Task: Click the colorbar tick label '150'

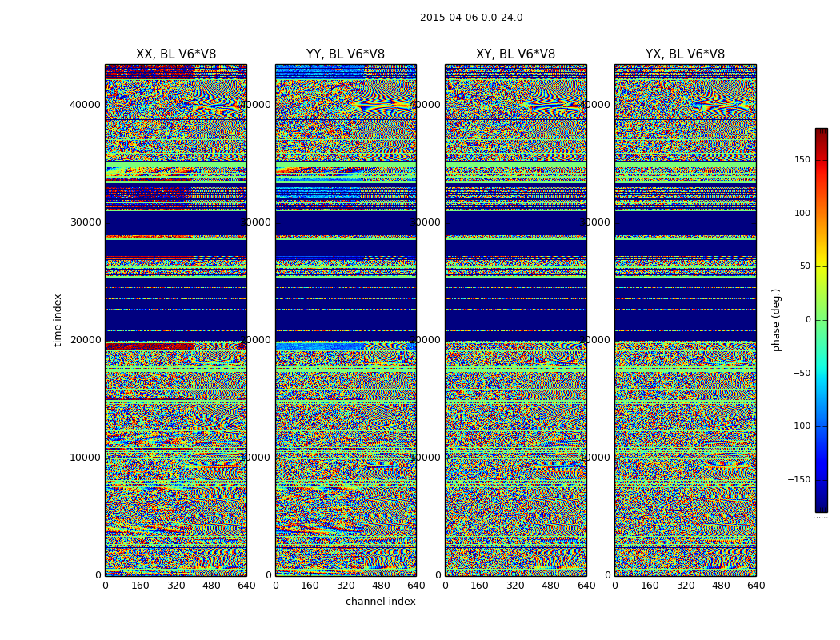Action: (x=802, y=160)
